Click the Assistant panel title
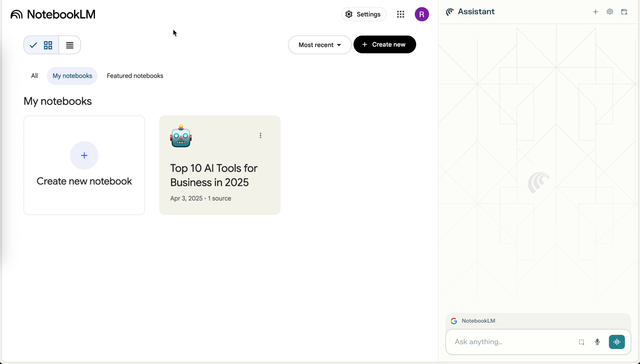The height and width of the screenshot is (364, 640). 476,12
